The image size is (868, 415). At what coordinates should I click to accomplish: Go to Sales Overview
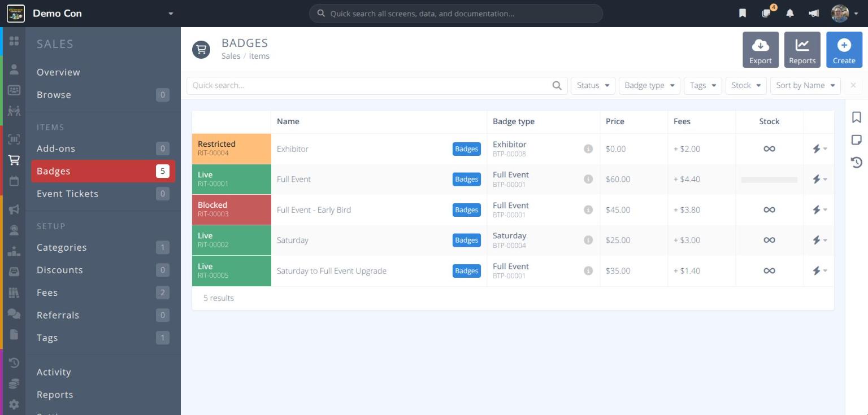pos(58,72)
